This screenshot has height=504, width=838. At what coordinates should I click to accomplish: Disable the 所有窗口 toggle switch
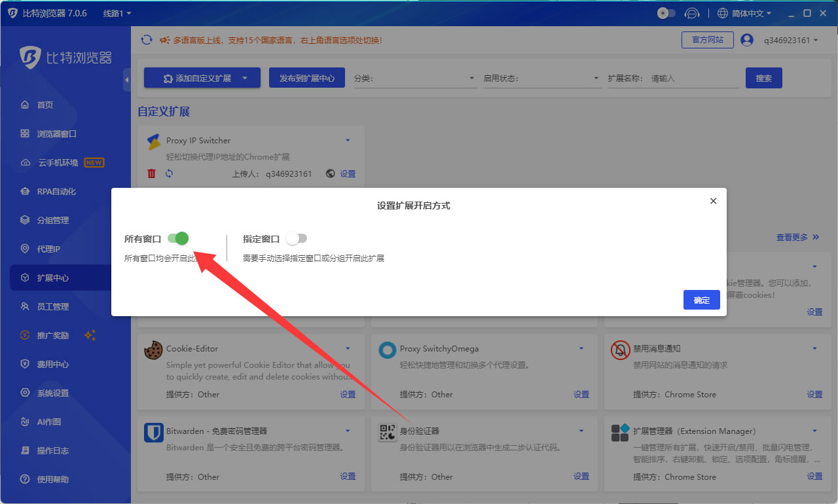click(x=178, y=238)
